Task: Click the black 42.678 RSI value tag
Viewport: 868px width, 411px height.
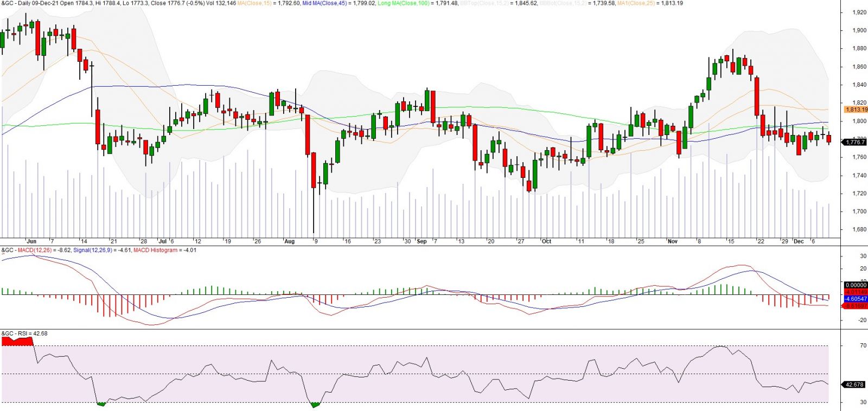Action: pos(854,384)
